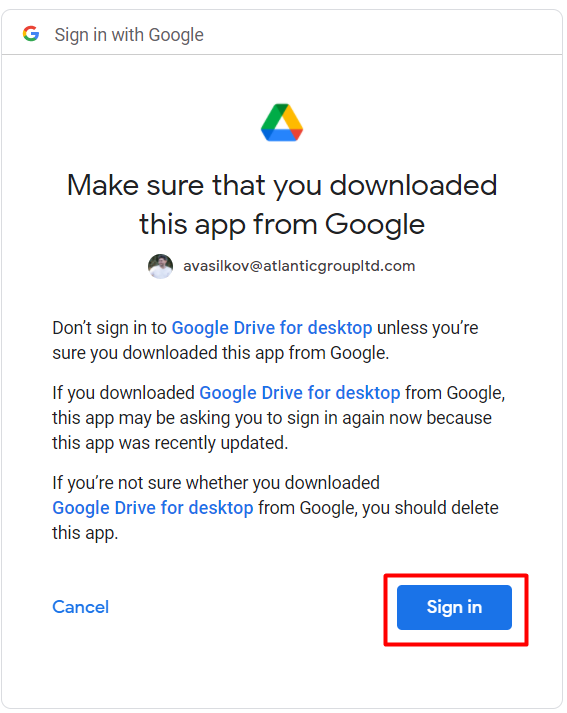
Task: Open Google Drive for desktop link after "If you downloaded"
Action: [x=300, y=393]
